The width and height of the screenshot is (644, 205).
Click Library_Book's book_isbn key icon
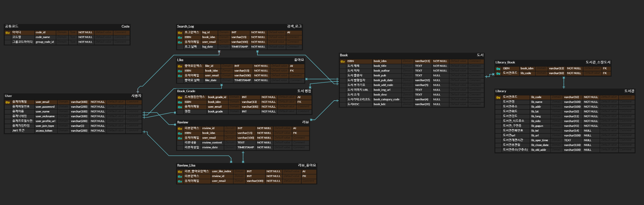click(x=498, y=69)
